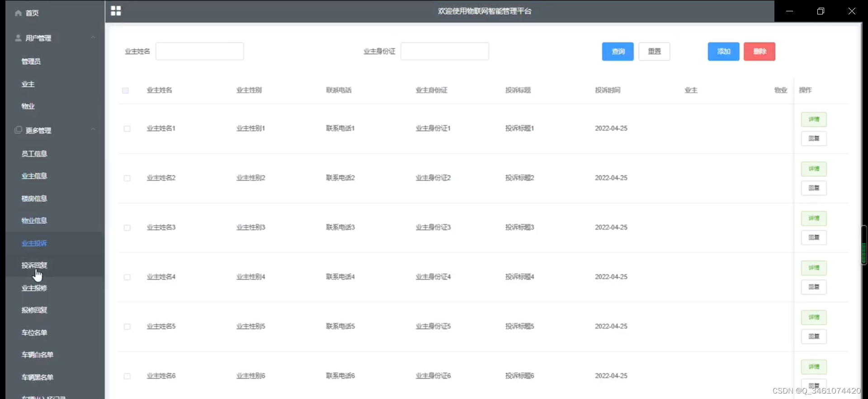The height and width of the screenshot is (399, 868).
Task: Check the box for row 业主姓名5
Action: click(127, 327)
